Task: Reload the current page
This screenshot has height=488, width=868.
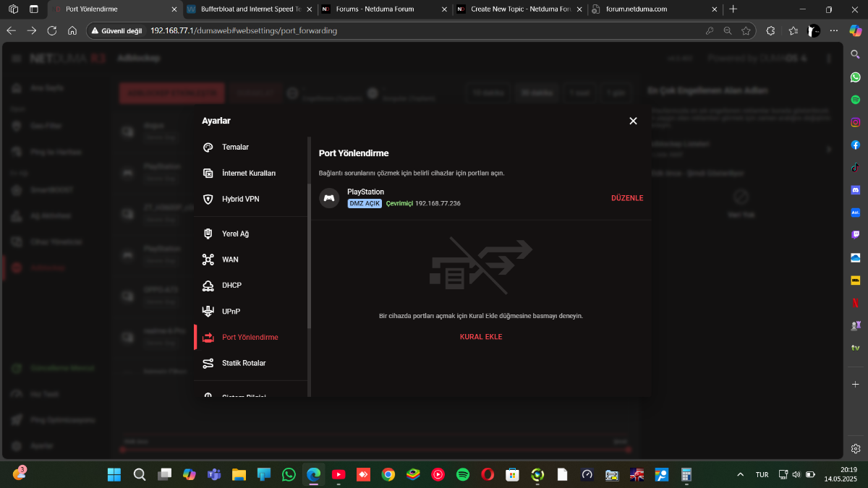Action: pyautogui.click(x=51, y=31)
